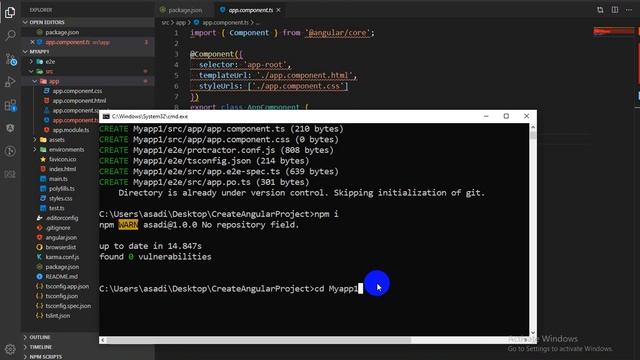
Task: Collapse the src folder
Action: pos(49,71)
